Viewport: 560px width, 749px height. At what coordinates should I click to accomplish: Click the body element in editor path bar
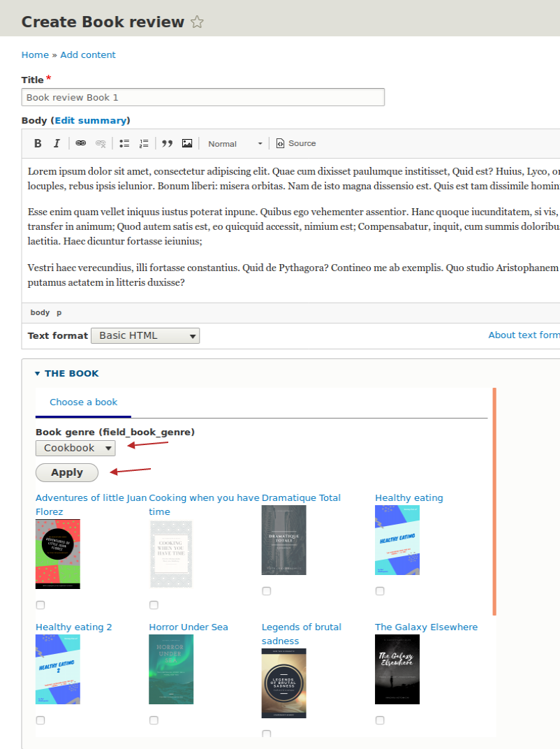tap(40, 312)
